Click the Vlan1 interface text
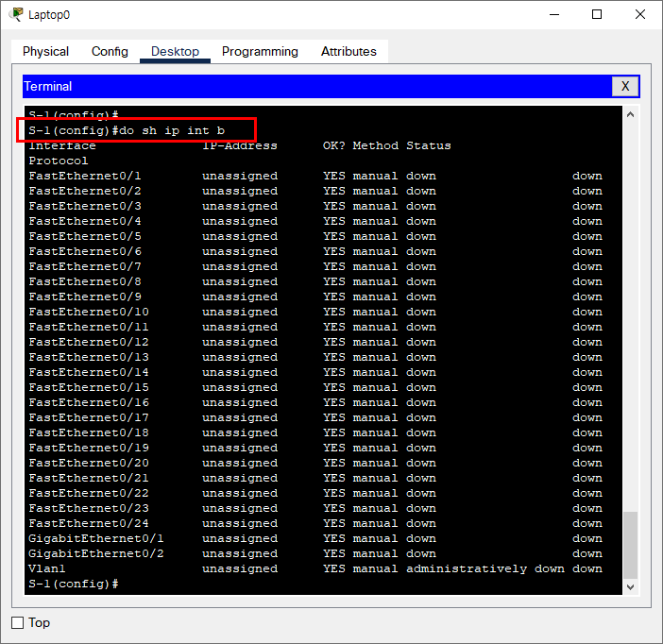The width and height of the screenshot is (663, 644). [47, 568]
